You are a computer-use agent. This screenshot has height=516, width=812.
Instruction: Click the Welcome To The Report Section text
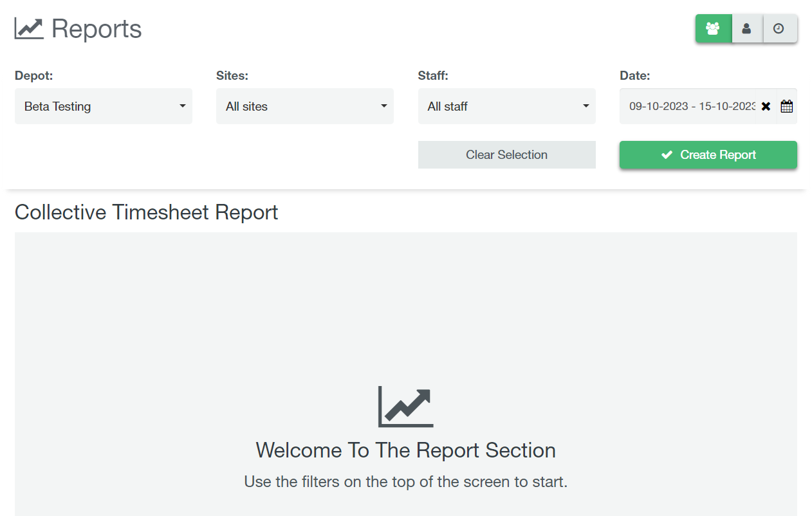[406, 450]
